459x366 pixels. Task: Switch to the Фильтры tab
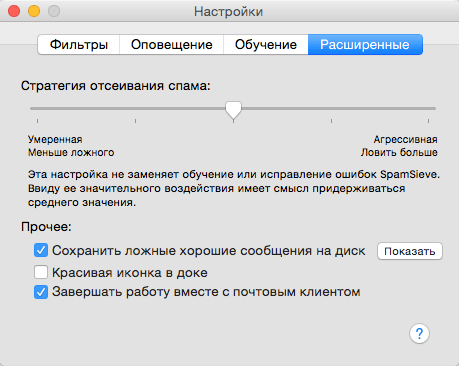point(79,44)
